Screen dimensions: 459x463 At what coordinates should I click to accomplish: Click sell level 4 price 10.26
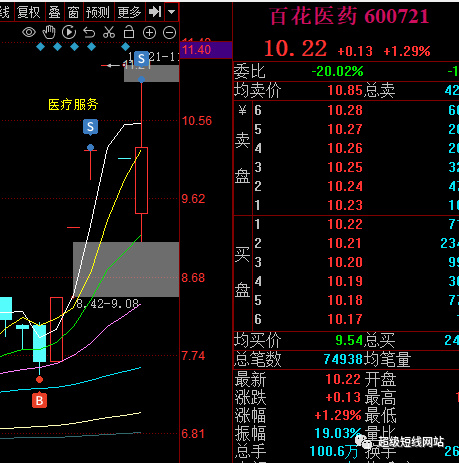[345, 148]
